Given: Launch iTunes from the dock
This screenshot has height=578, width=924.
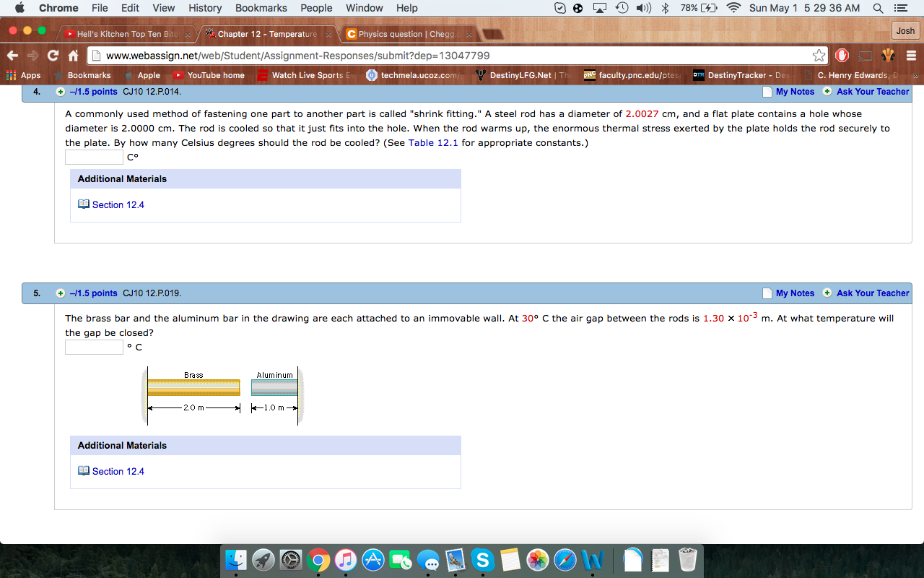Looking at the screenshot, I should (346, 560).
